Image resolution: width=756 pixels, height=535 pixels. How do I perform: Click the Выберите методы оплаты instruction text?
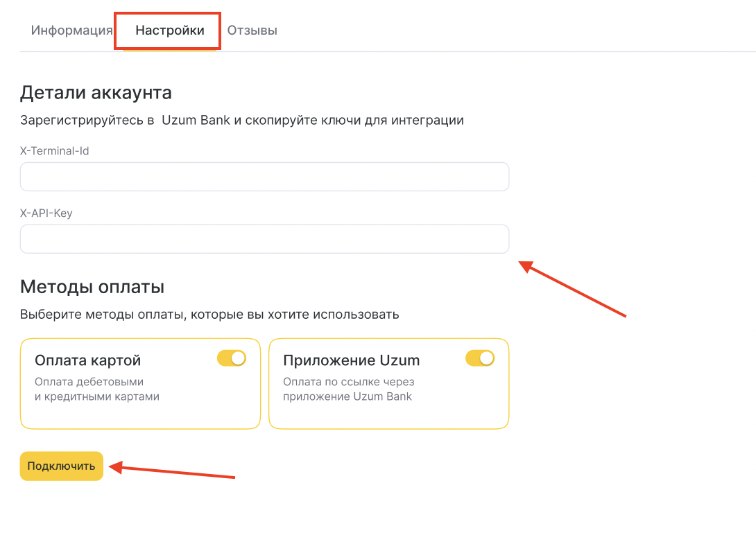209,314
